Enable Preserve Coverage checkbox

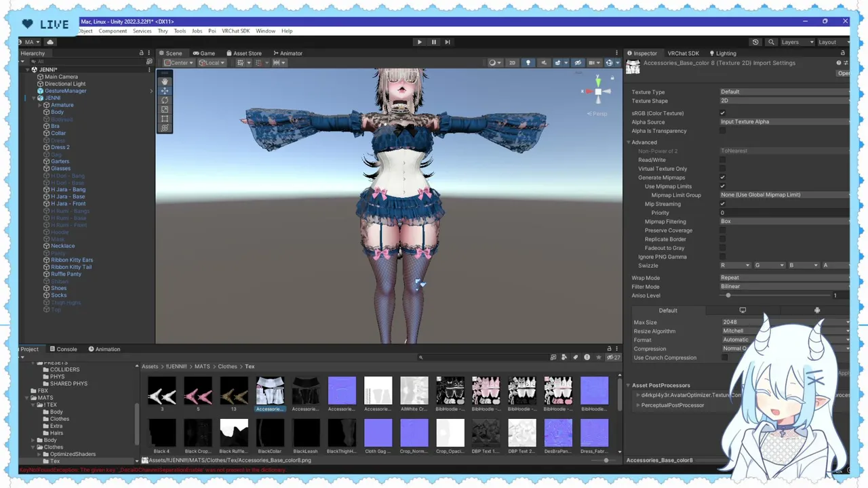pyautogui.click(x=723, y=230)
